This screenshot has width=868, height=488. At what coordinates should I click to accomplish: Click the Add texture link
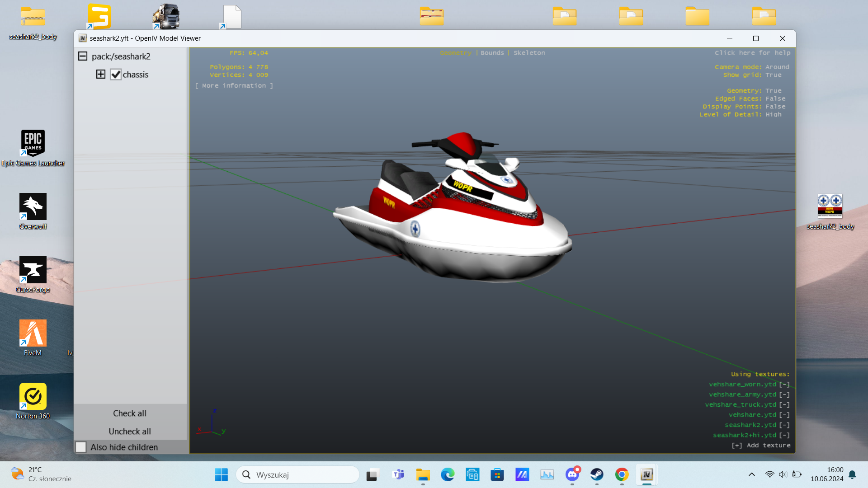761,445
